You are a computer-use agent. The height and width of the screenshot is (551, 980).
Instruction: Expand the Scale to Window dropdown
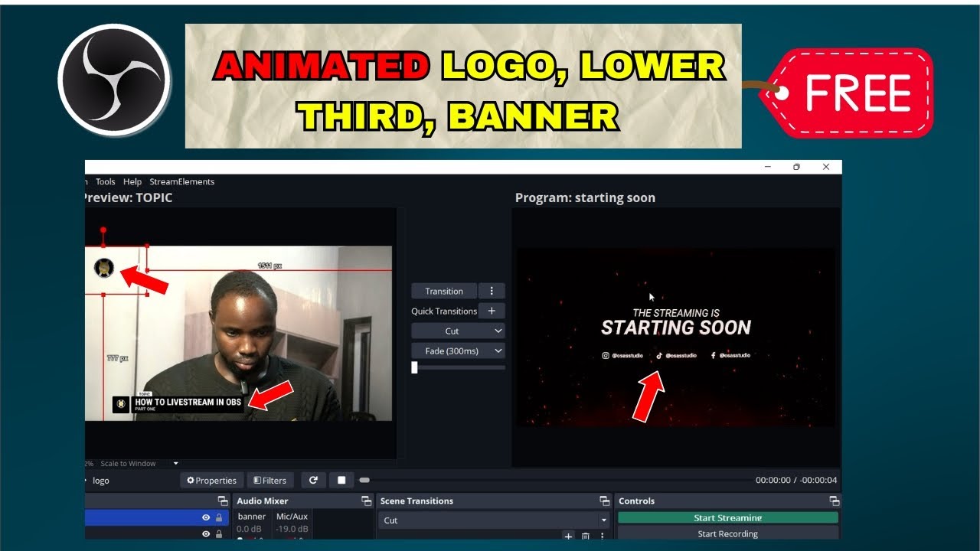point(175,463)
